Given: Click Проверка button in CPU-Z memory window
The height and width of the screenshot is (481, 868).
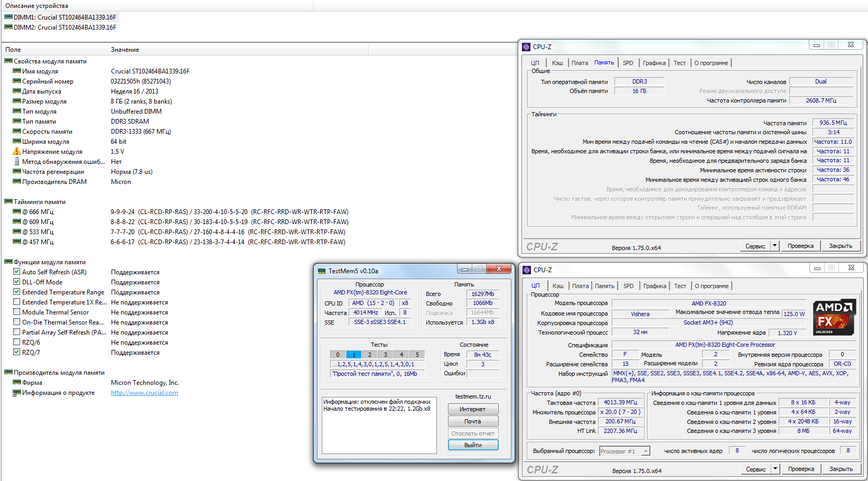Looking at the screenshot, I should point(800,246).
